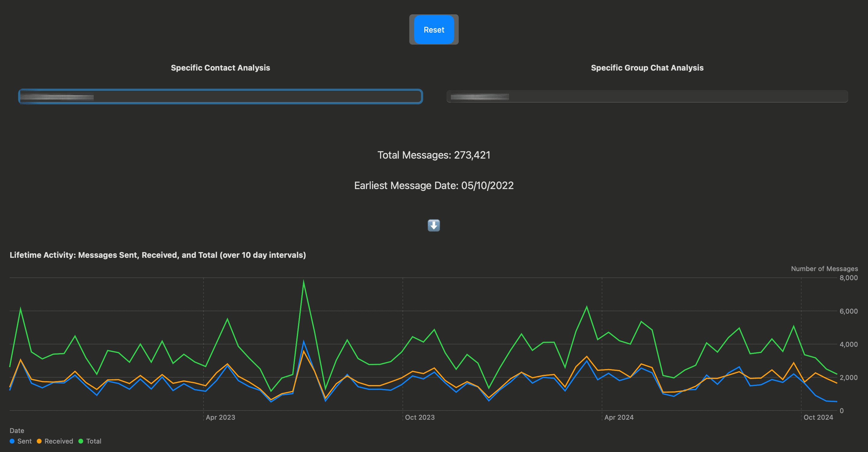Click the Apr 2023 axis marker
Screen dimensions: 868x452
(220, 417)
